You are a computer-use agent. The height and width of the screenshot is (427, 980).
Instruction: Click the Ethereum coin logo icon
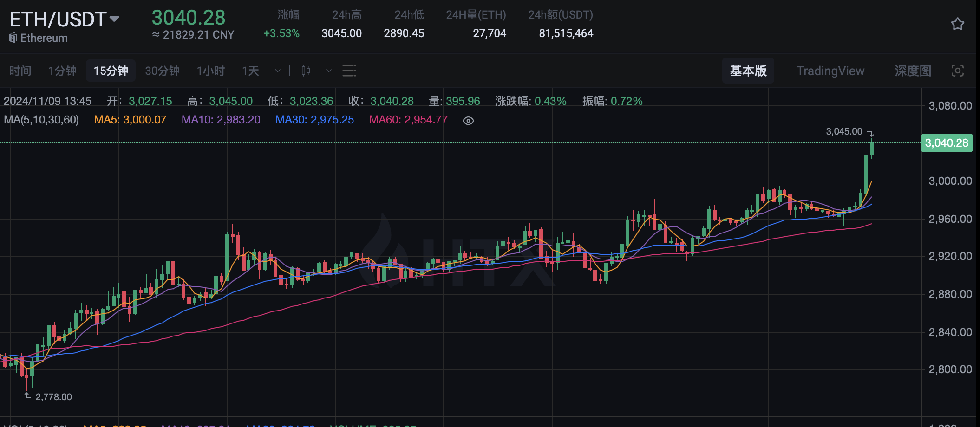point(12,38)
